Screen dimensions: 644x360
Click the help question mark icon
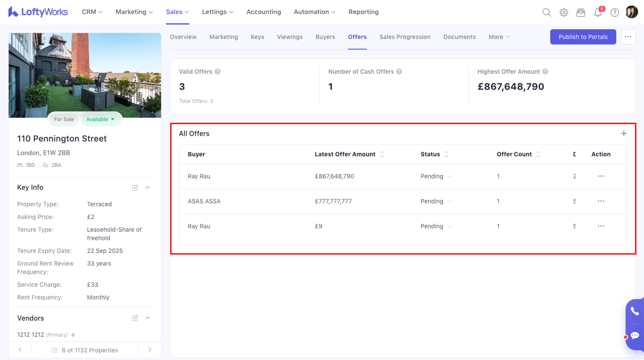pyautogui.click(x=615, y=12)
